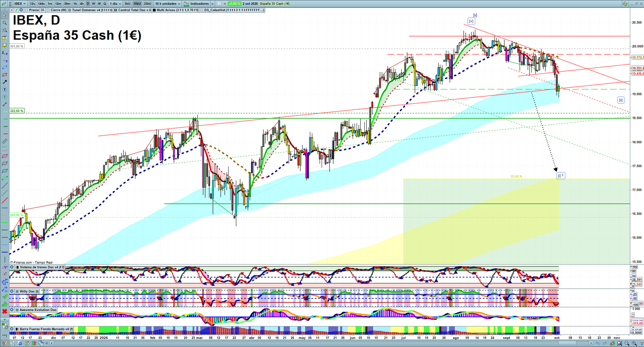Screen dimensions: 644x347
Task: Click the 56m timeframe button
Action: (x=67, y=4)
